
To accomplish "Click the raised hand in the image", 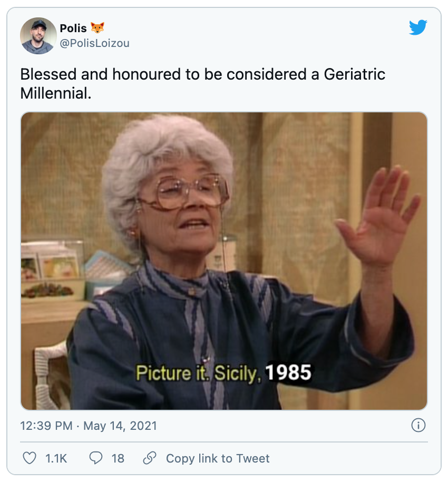I will (380, 215).
